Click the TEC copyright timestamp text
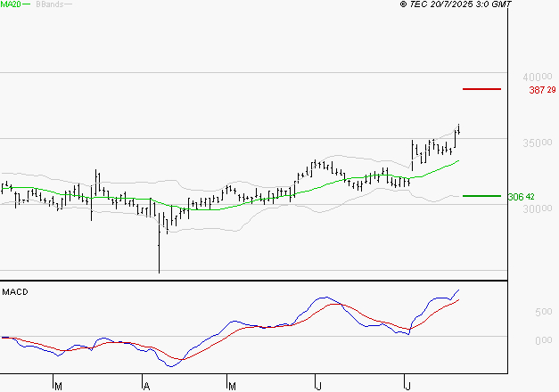 (x=456, y=5)
